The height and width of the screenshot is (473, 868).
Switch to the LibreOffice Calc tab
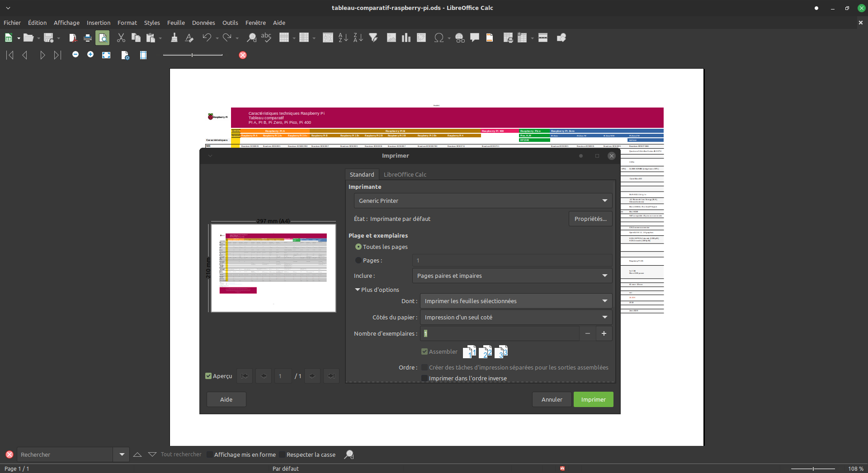405,174
